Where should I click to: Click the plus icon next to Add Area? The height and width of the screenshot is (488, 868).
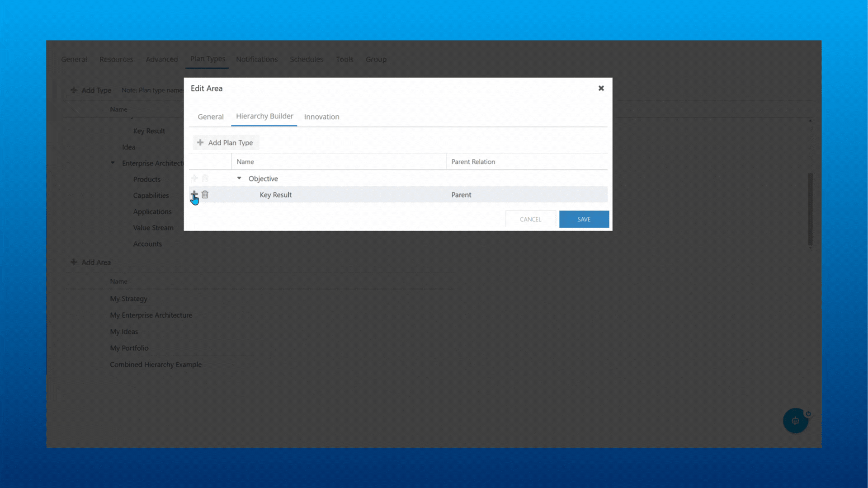pyautogui.click(x=74, y=262)
